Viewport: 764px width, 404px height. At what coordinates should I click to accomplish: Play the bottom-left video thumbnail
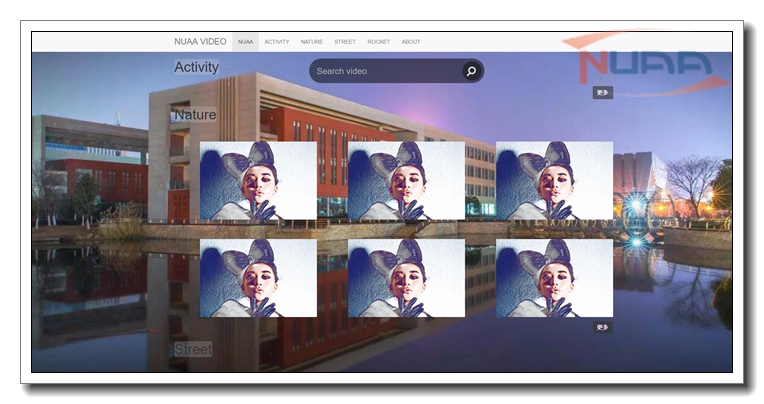coord(258,278)
